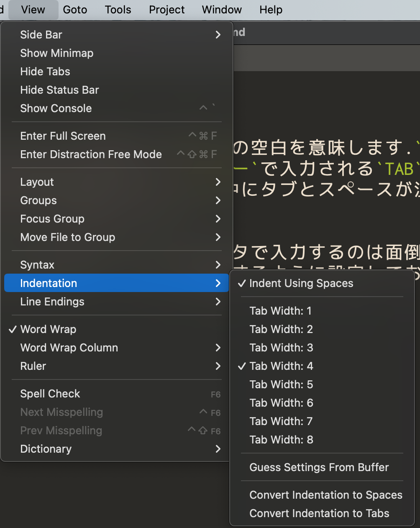
Task: Disable Indent Using Spaces
Action: point(301,283)
